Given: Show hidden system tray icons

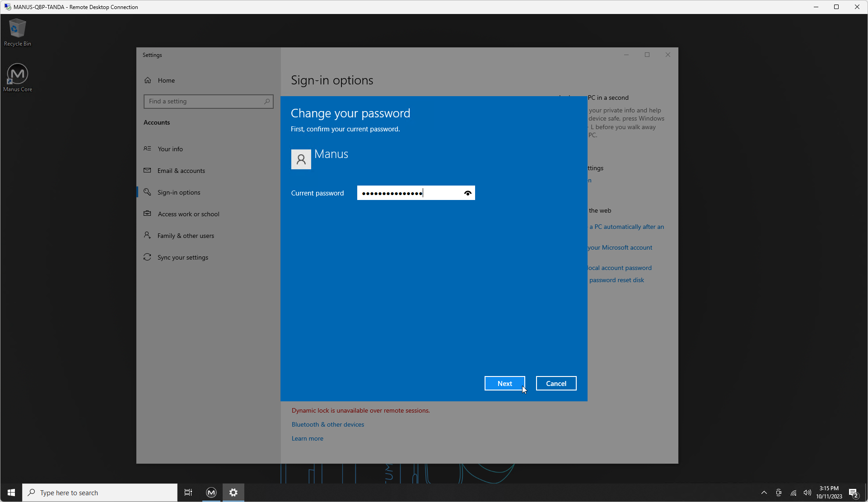Looking at the screenshot, I should pyautogui.click(x=764, y=493).
